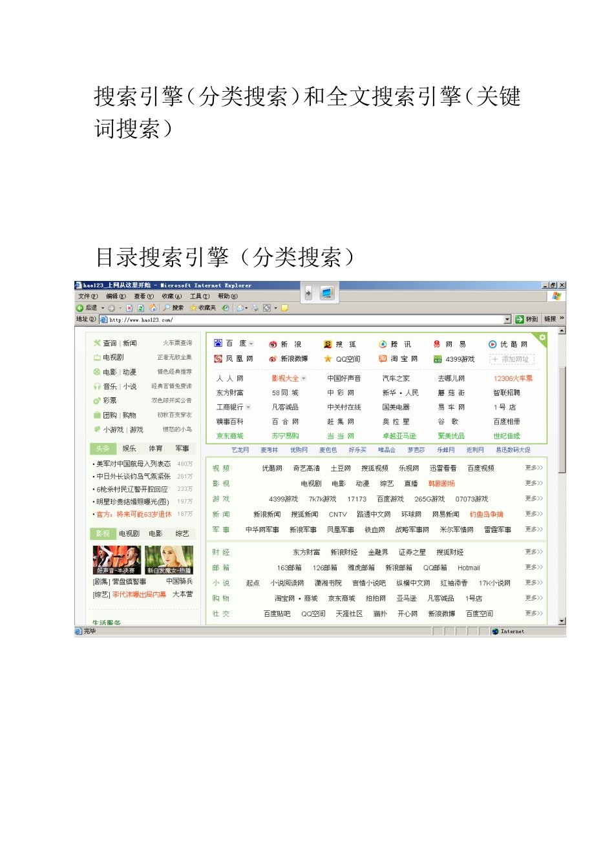Open the dropdown arrow next to 影视大全
The image size is (614, 868).
[304, 378]
